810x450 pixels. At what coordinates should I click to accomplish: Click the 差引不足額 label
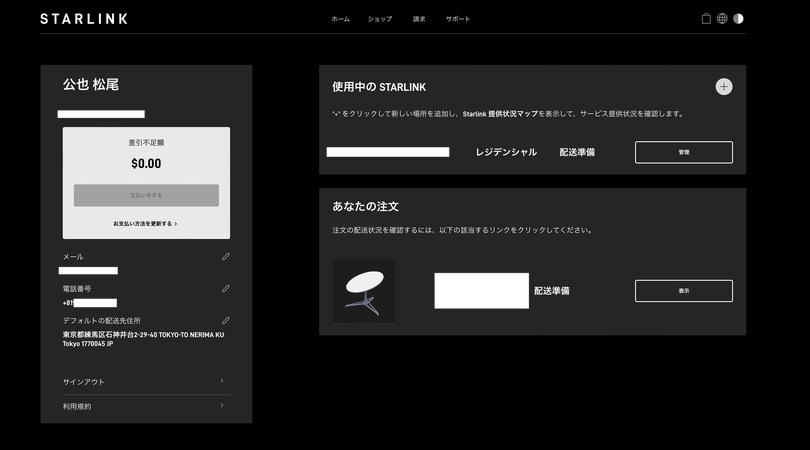(x=146, y=143)
